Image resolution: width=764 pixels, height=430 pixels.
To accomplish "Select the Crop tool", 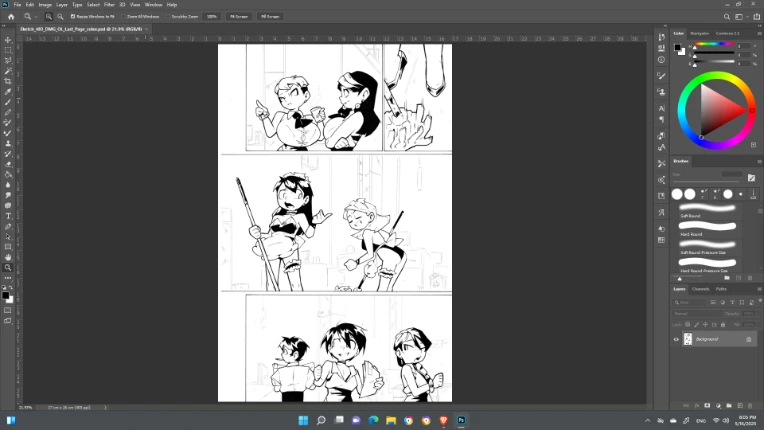I will 8,81.
